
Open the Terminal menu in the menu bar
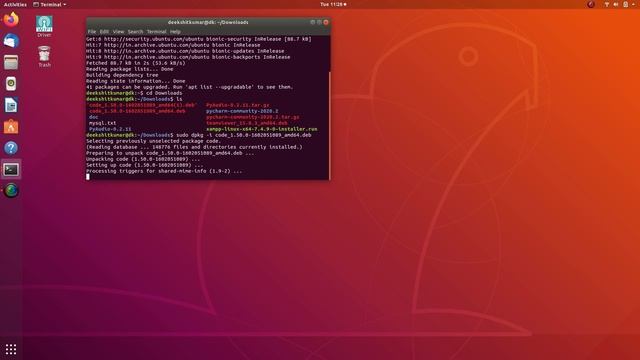[x=156, y=31]
